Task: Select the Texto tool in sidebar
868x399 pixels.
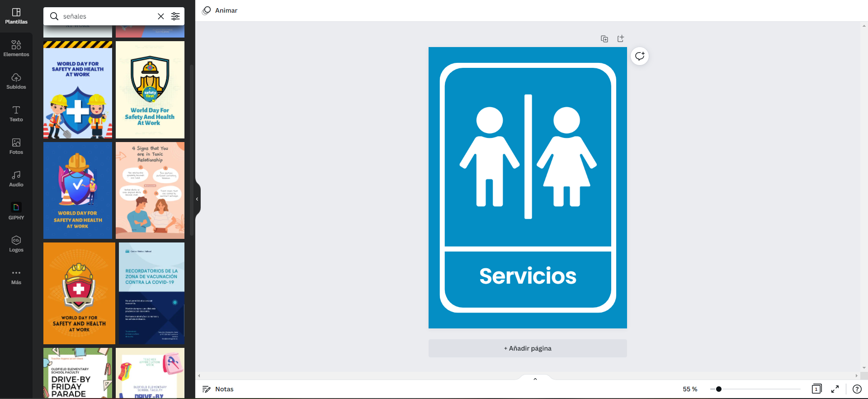Action: [16, 114]
